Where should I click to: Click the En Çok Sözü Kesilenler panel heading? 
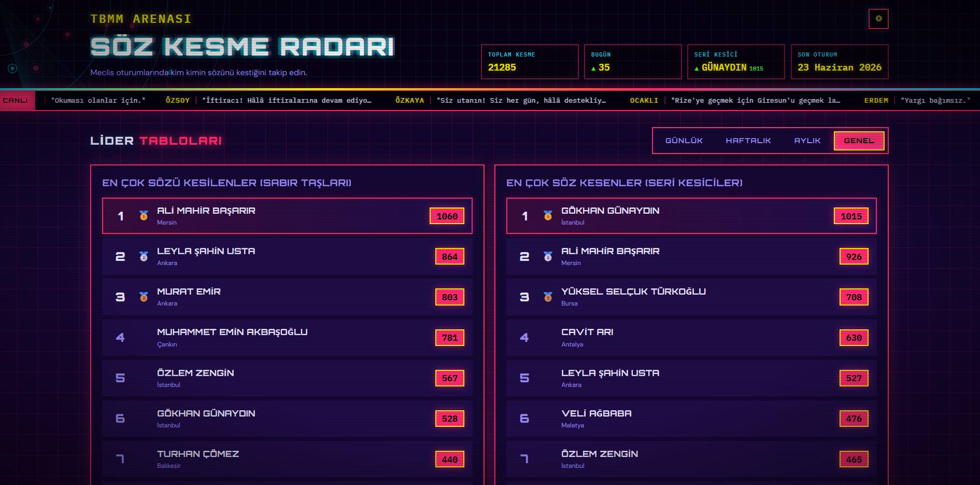[x=226, y=183]
